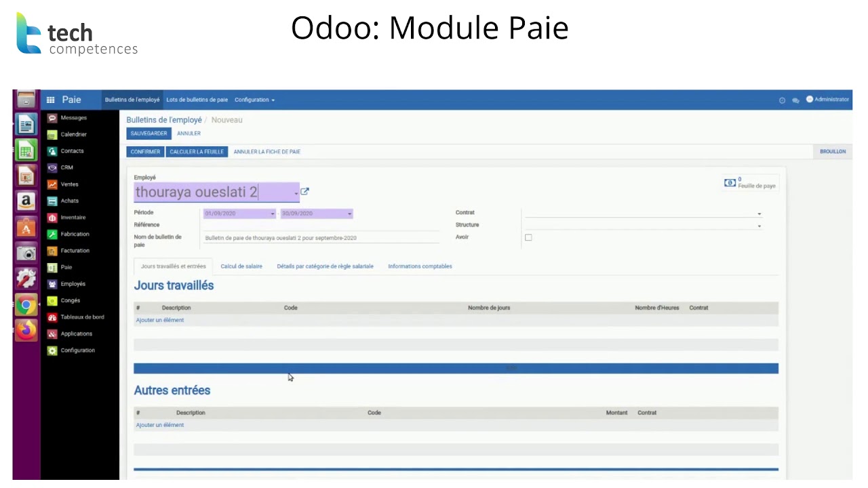Open the Achats app icon
The width and height of the screenshot is (868, 488).
point(52,201)
